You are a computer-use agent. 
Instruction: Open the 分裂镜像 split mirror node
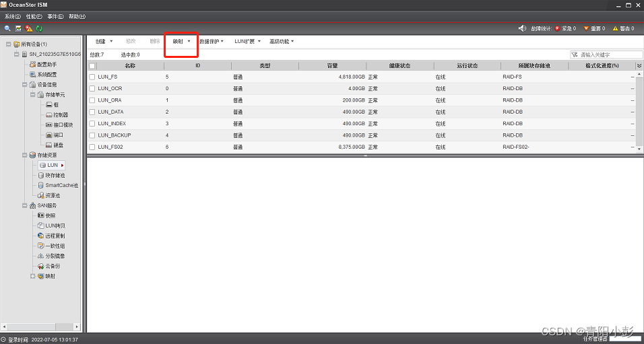point(51,256)
